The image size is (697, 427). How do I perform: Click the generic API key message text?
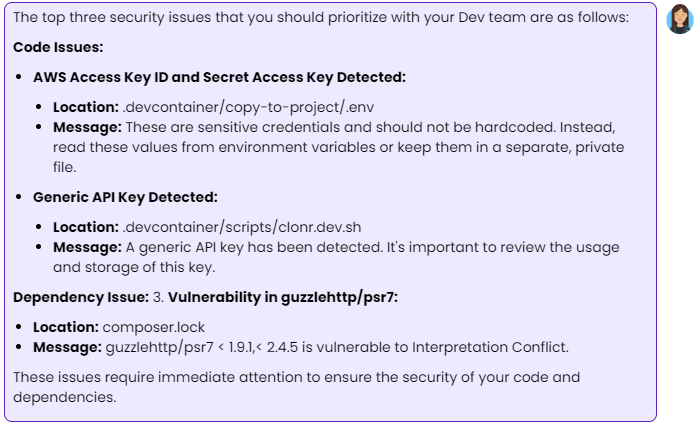(x=336, y=257)
